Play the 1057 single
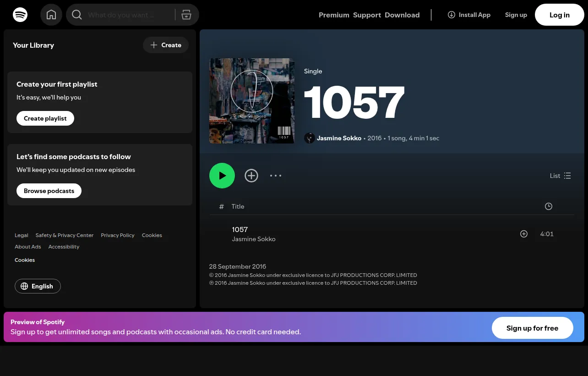 222,176
